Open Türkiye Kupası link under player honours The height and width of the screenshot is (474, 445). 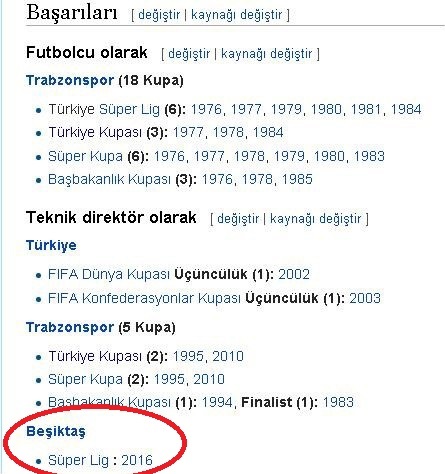tap(95, 132)
